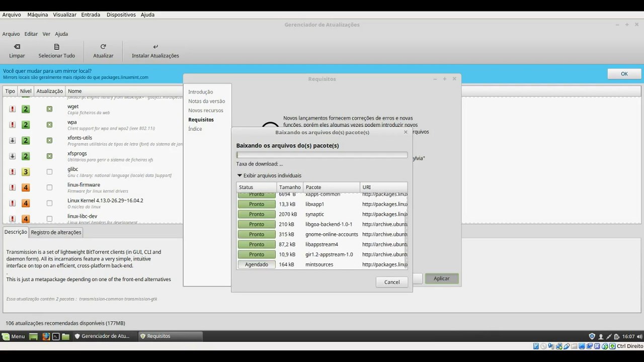Open the file manager folder icon in taskbar
Screen dimensions: 644x362
(x=65, y=336)
